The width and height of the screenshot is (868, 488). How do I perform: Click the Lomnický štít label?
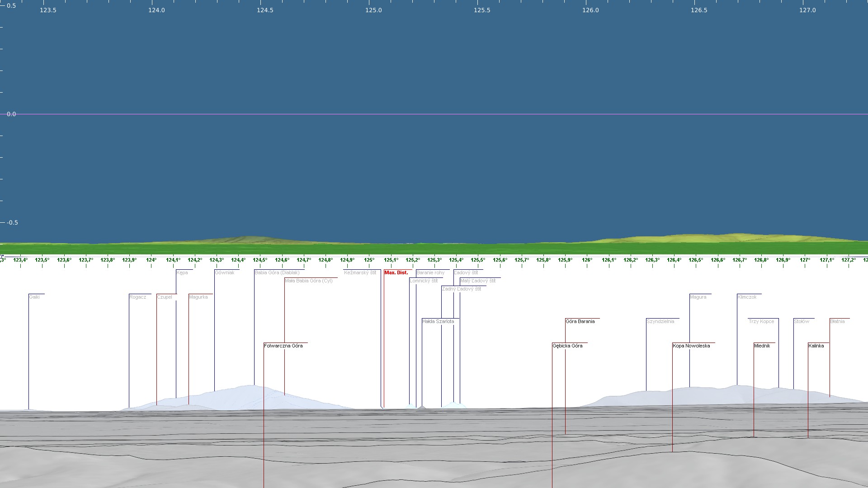[x=424, y=281]
